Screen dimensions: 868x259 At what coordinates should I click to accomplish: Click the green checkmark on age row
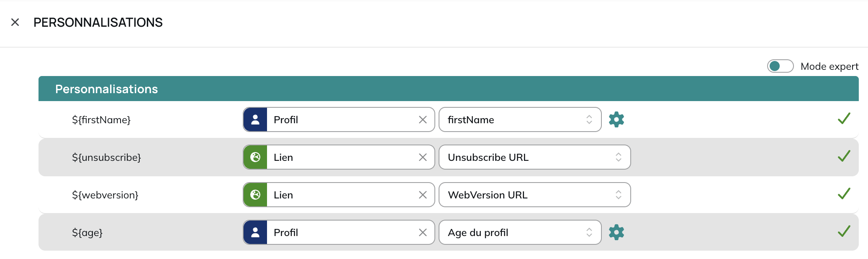(x=844, y=231)
